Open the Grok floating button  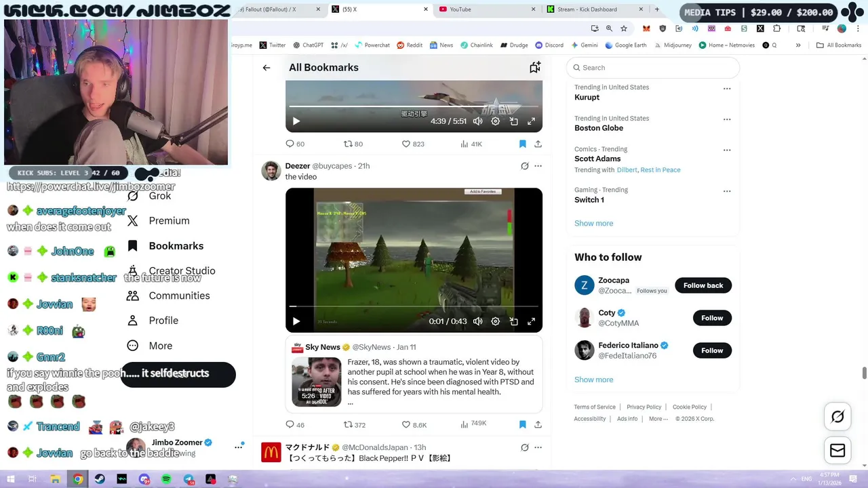[837, 417]
